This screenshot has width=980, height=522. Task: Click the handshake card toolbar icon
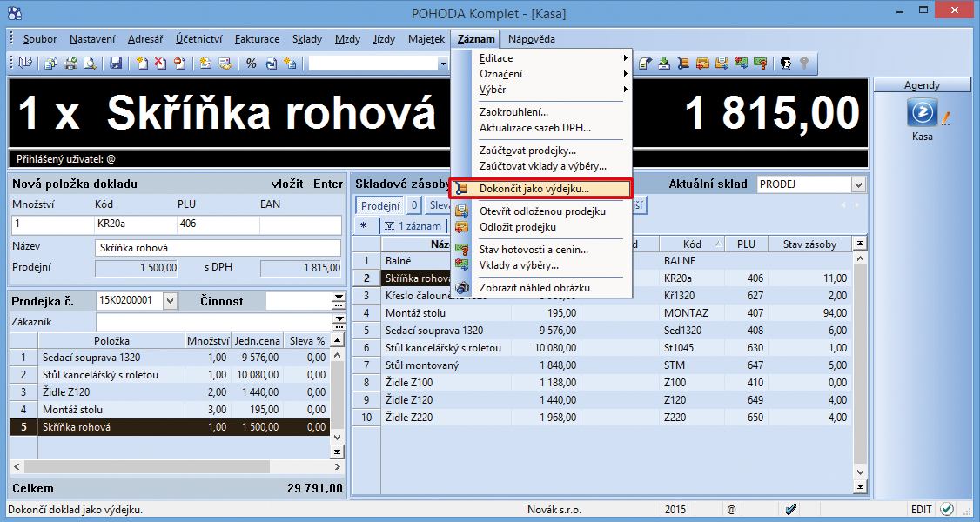pos(225,63)
